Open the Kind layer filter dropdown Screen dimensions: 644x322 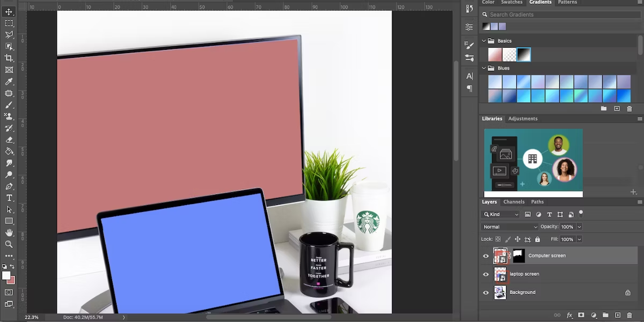click(501, 215)
